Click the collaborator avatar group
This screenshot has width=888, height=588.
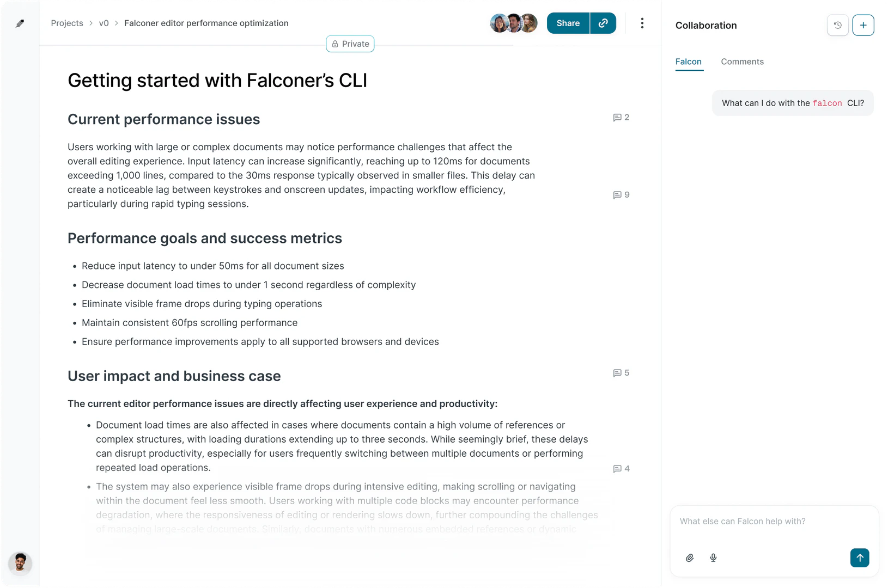(513, 23)
